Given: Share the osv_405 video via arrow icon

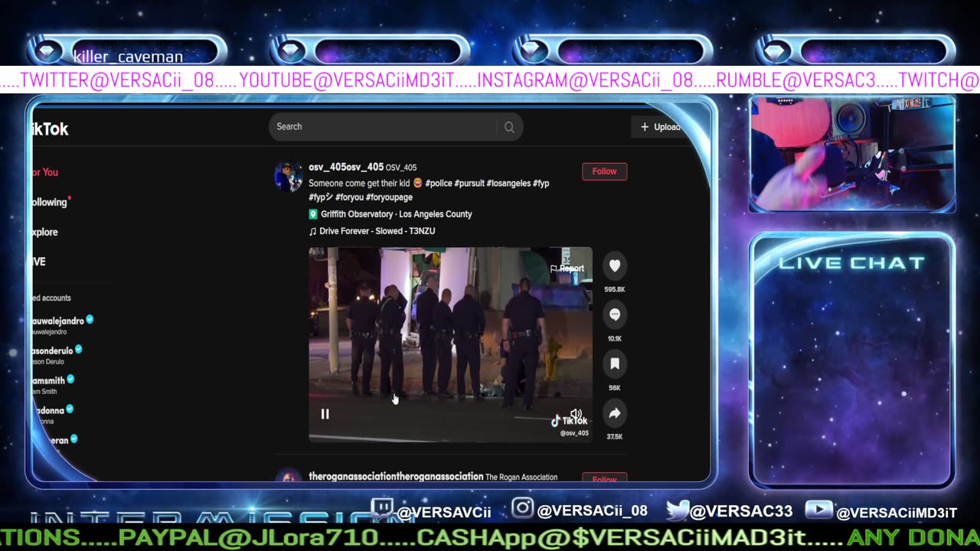Looking at the screenshot, I should coord(614,413).
